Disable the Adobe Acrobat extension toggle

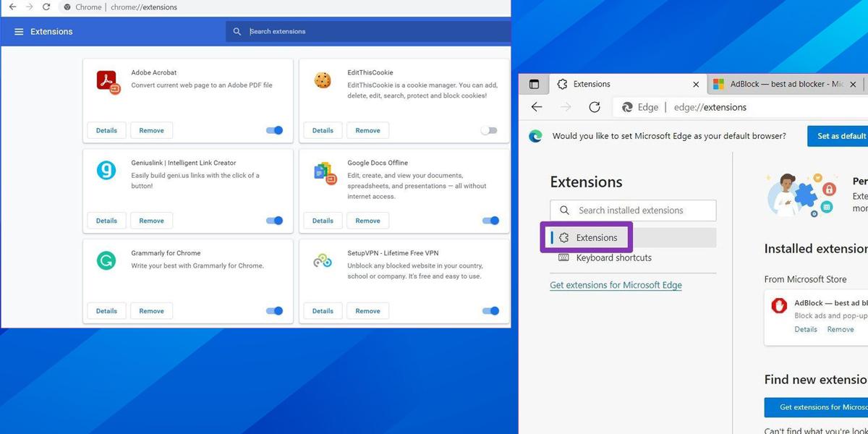274,130
